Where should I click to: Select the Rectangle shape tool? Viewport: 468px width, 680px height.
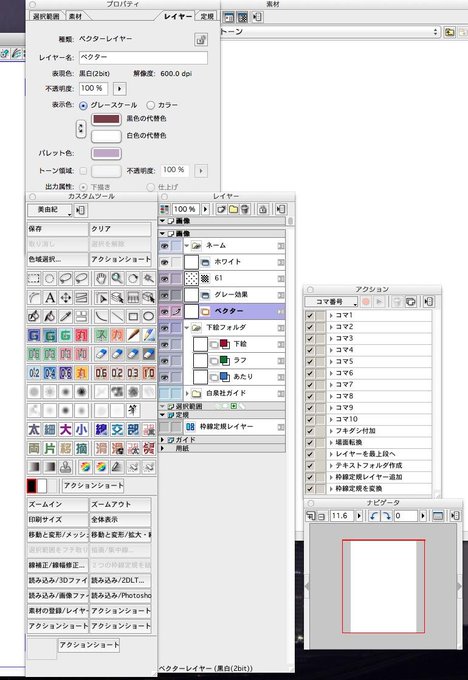pyautogui.click(x=133, y=316)
